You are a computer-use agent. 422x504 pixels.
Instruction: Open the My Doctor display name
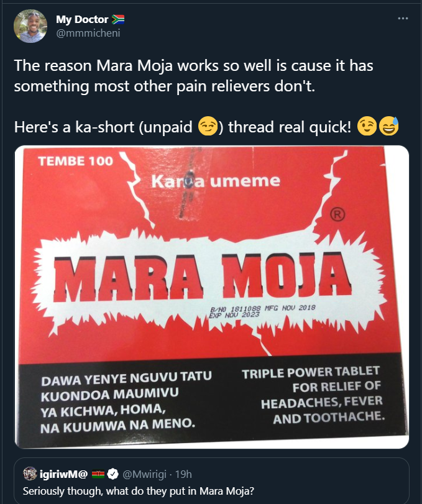click(x=82, y=19)
